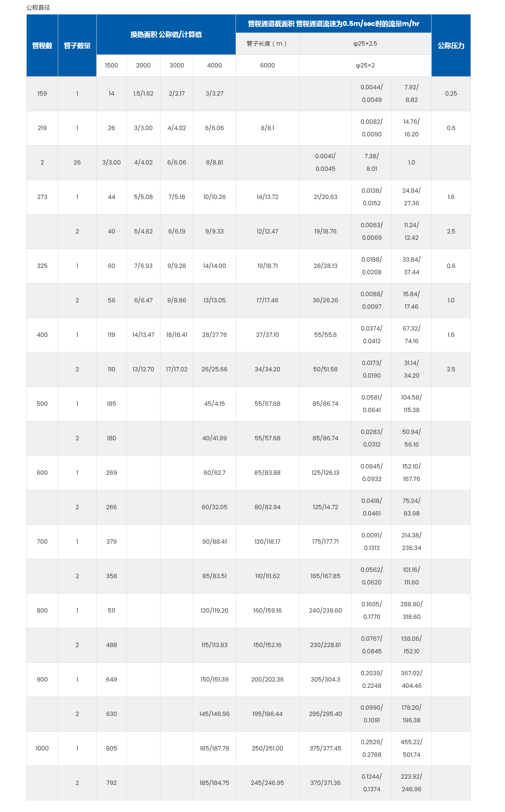Click the 公称压力 column header
The image size is (505, 812).
(x=451, y=46)
